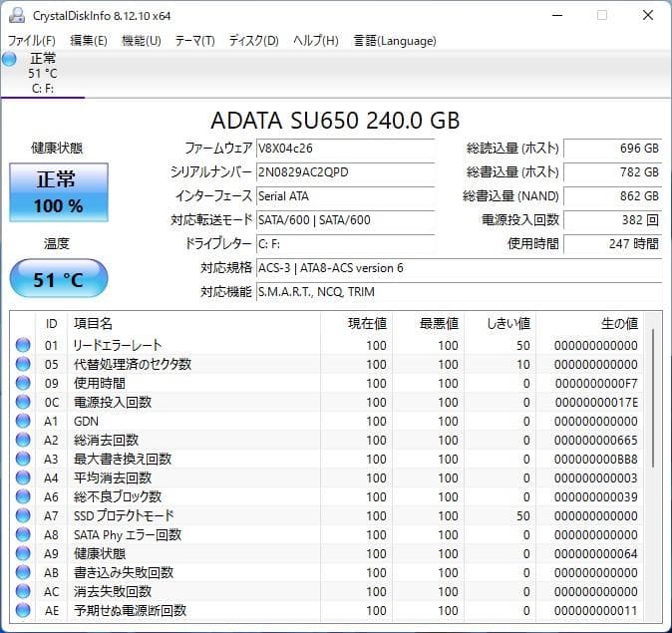Click raw value 00000000017E in 電源投入回数 row
The width and height of the screenshot is (672, 633).
click(x=596, y=402)
